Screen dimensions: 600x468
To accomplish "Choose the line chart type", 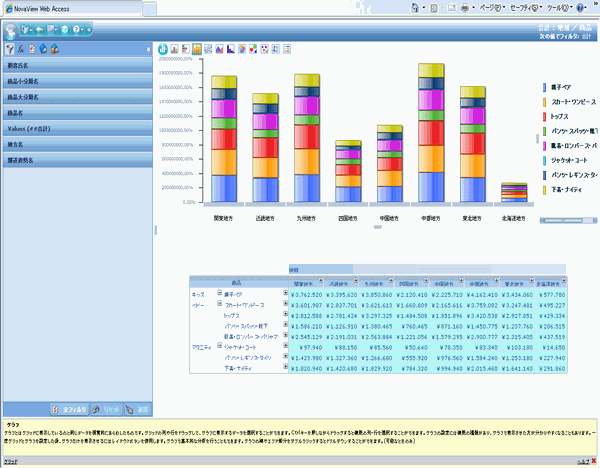I will [208, 49].
